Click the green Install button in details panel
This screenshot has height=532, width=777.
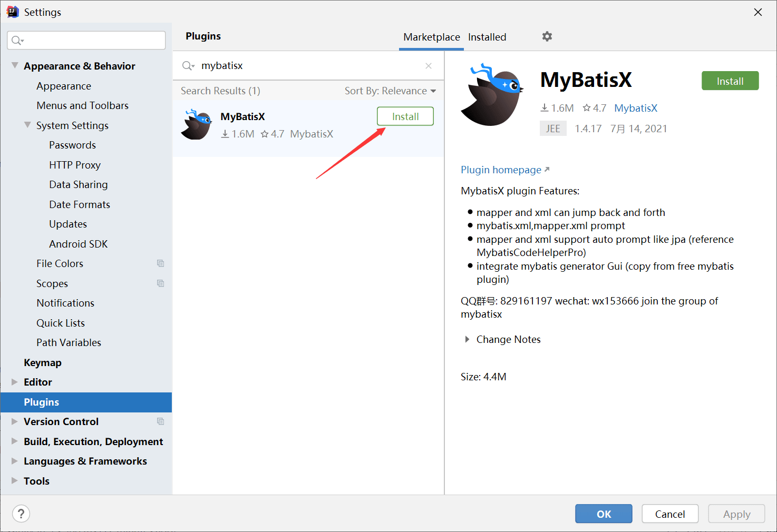click(730, 81)
